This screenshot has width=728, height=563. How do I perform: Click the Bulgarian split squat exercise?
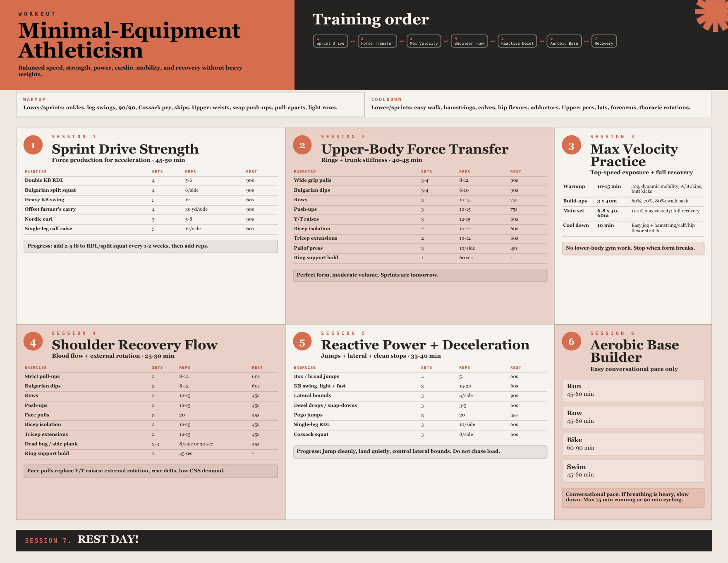click(50, 190)
